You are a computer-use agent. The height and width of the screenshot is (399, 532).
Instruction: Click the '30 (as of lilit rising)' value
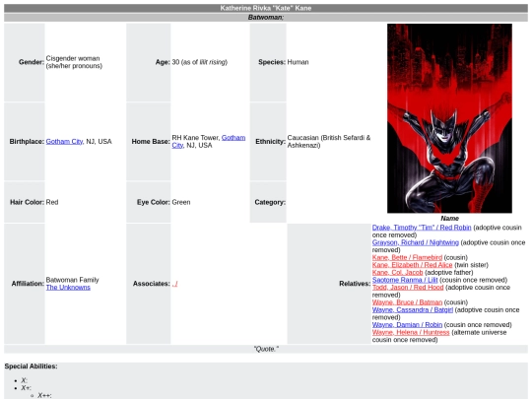199,62
